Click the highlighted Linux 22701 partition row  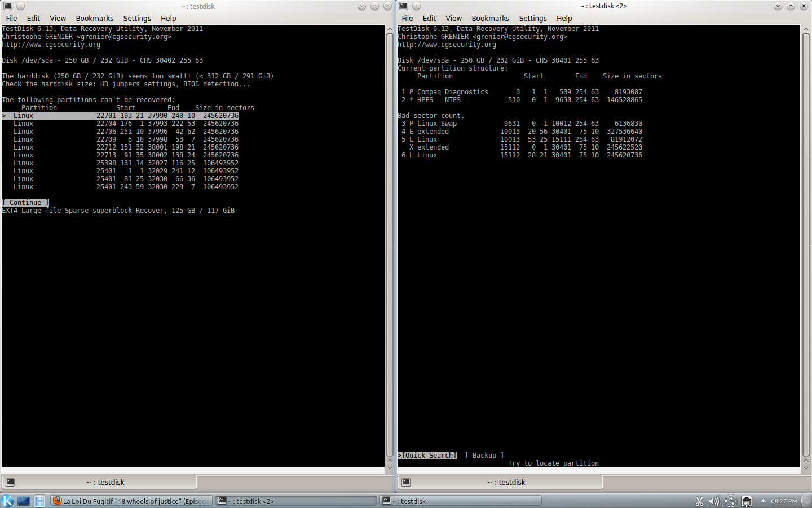click(x=120, y=115)
